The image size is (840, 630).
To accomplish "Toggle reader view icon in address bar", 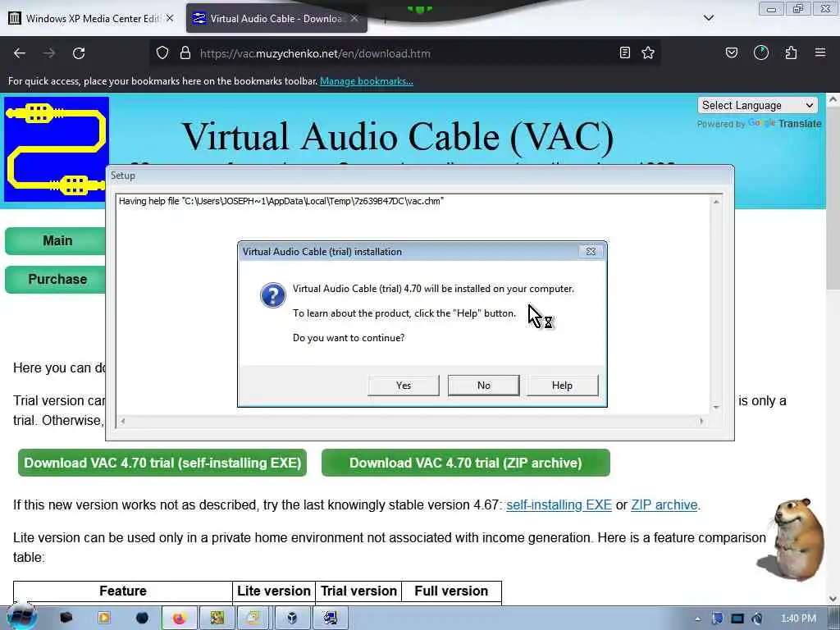I will click(x=624, y=53).
